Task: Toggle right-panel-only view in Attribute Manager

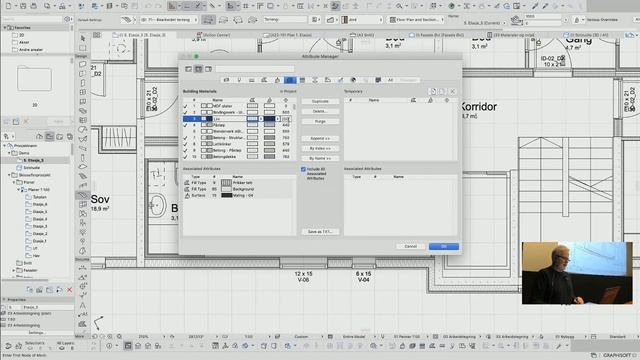Action: tap(208, 69)
